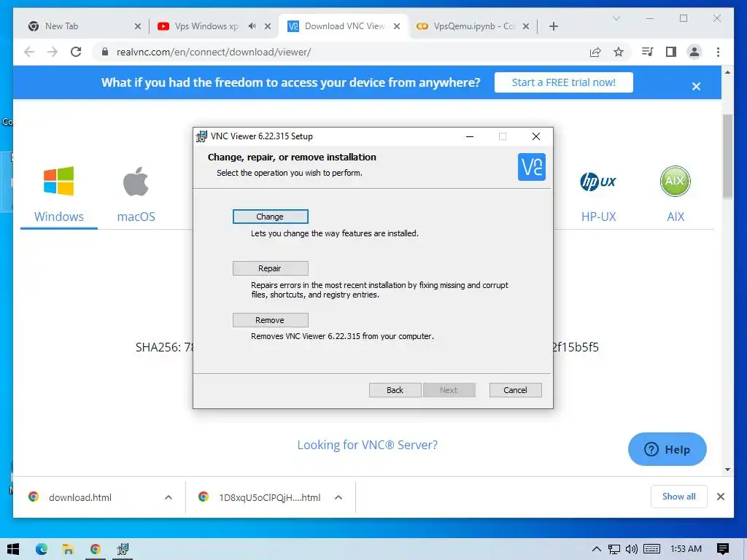Cancel the VNC Viewer setup

point(516,390)
